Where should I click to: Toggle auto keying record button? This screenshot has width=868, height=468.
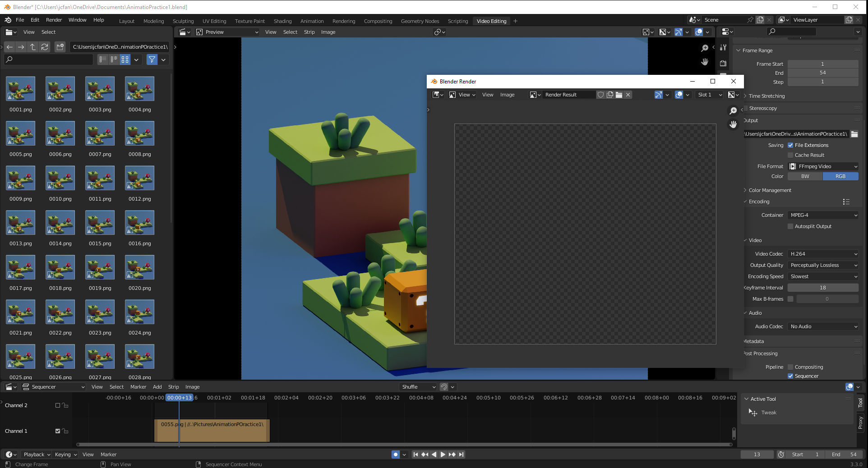tap(396, 454)
